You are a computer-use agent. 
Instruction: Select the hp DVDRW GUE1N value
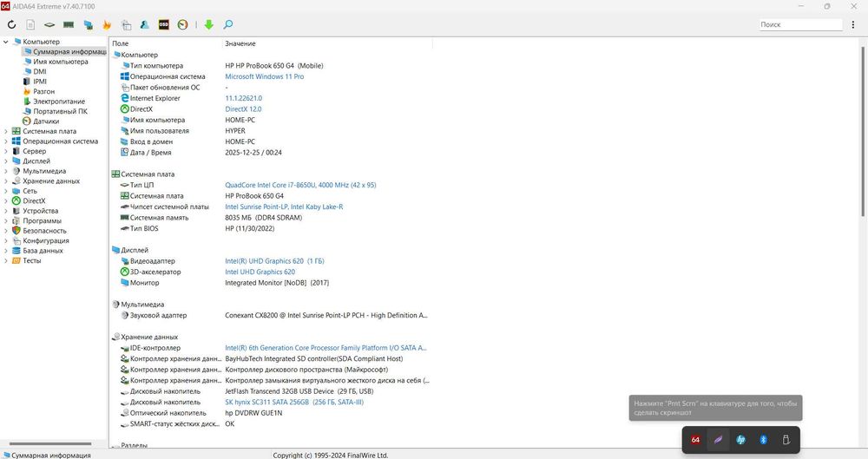(x=253, y=413)
